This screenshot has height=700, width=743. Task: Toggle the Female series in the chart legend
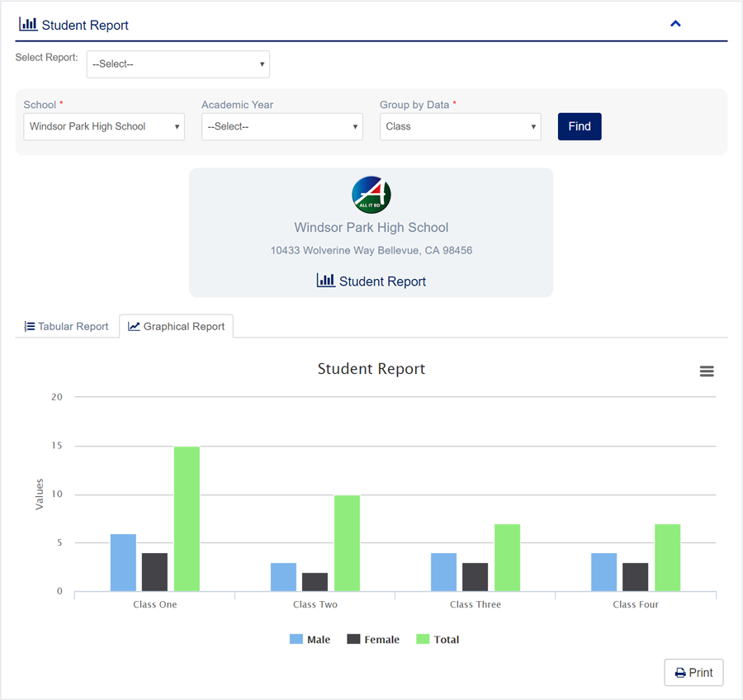point(373,639)
